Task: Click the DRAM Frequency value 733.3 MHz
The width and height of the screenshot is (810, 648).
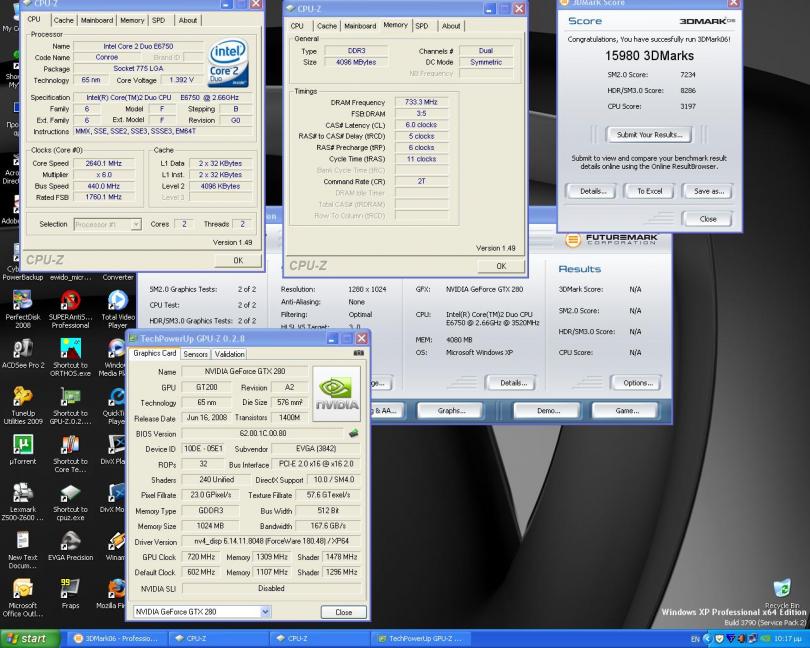Action: tap(421, 102)
